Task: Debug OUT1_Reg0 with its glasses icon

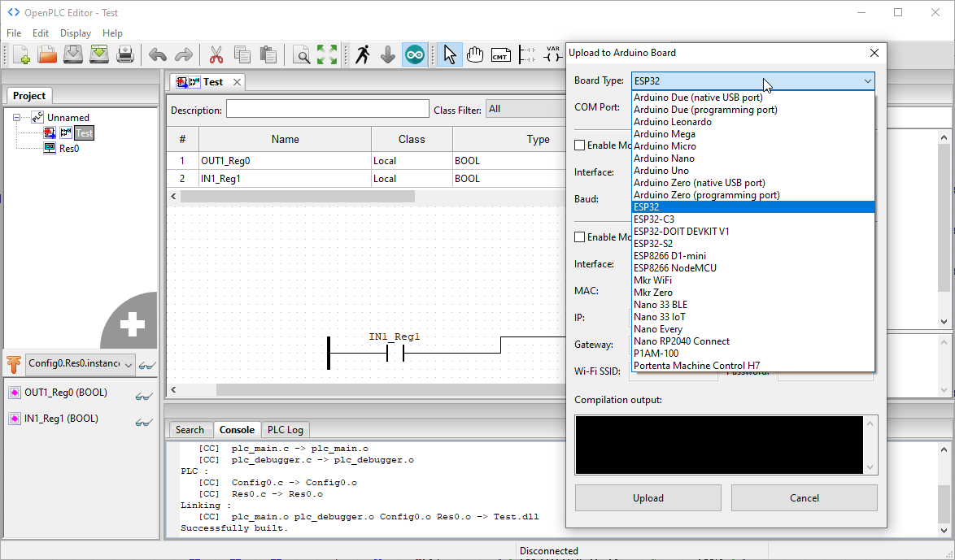Action: 144,396
